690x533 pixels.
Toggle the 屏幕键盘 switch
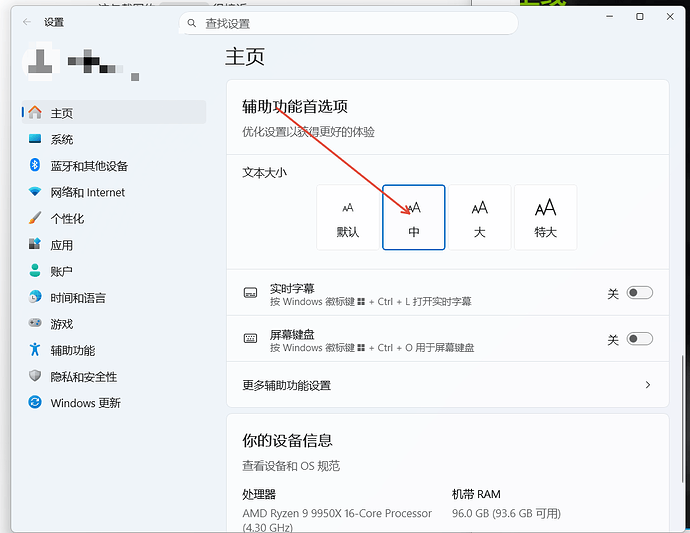[639, 339]
